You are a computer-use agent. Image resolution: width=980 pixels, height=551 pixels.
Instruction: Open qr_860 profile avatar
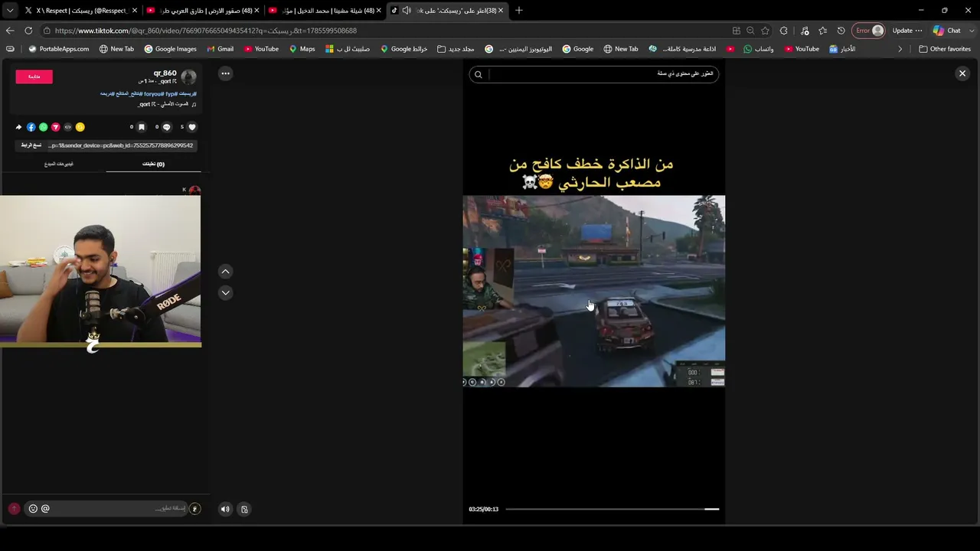(188, 77)
